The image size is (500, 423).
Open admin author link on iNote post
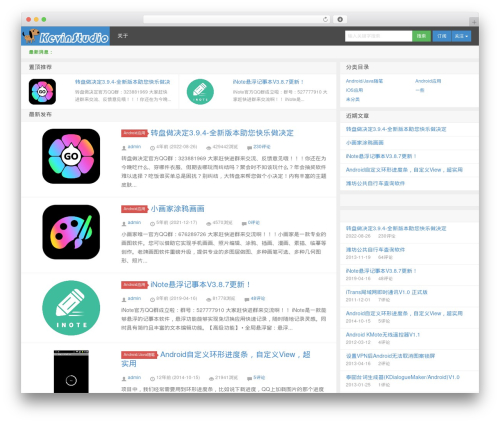(x=134, y=298)
